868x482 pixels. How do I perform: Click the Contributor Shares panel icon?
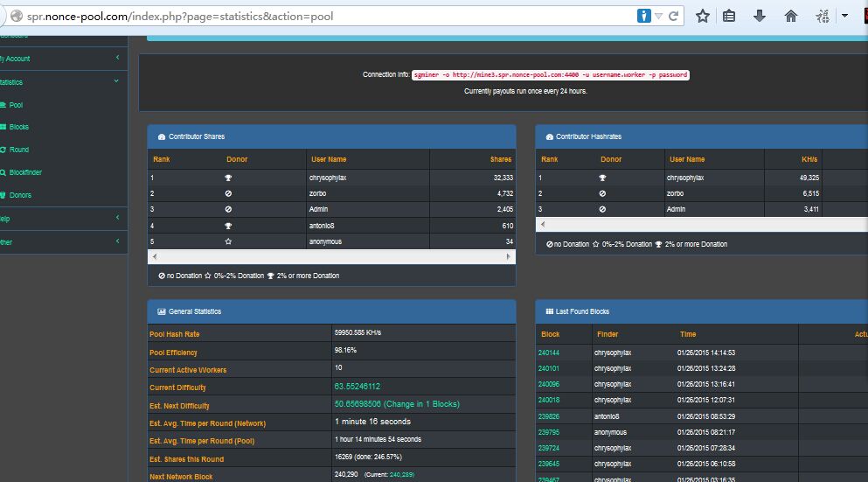(x=162, y=136)
